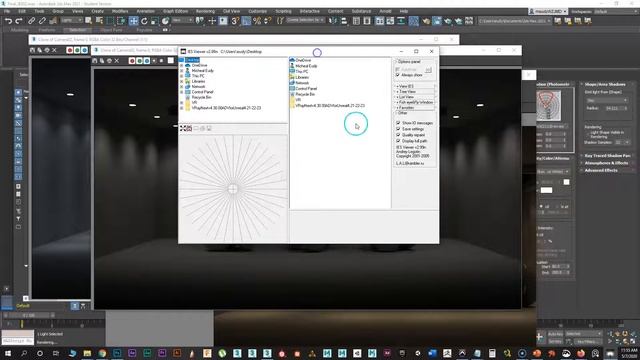Toggle Quality repaint checkbox
Screen dimensions: 640x360
(x=398, y=135)
